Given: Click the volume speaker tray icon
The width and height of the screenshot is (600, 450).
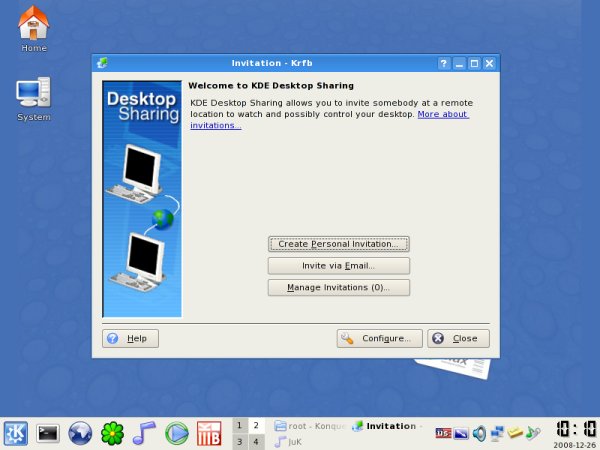Looking at the screenshot, I should pos(479,434).
